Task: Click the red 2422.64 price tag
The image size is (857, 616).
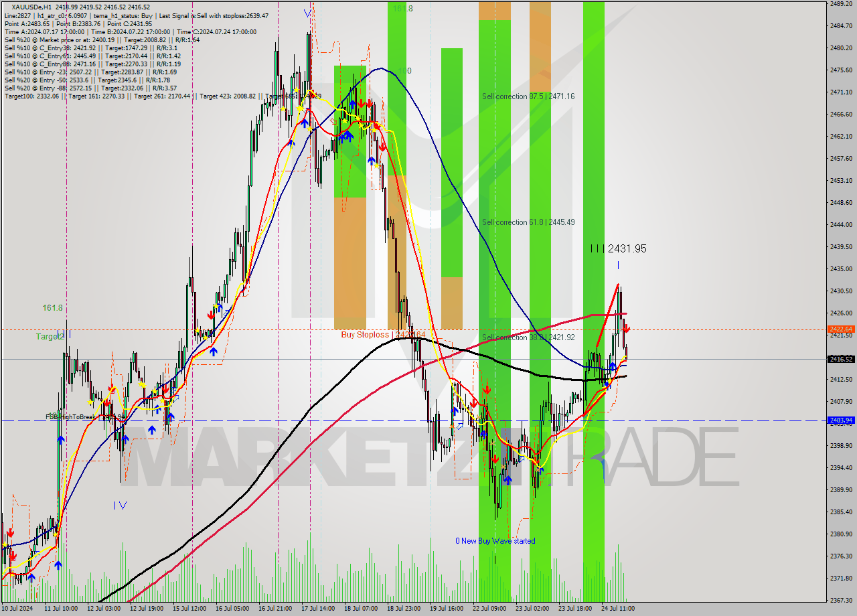Action: (x=841, y=329)
